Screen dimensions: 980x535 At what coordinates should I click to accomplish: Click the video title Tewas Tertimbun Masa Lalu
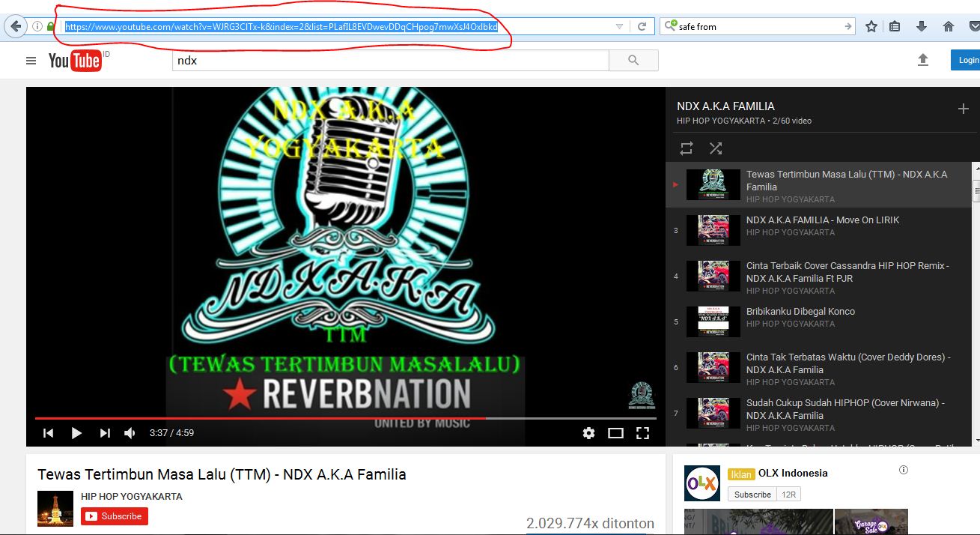222,474
